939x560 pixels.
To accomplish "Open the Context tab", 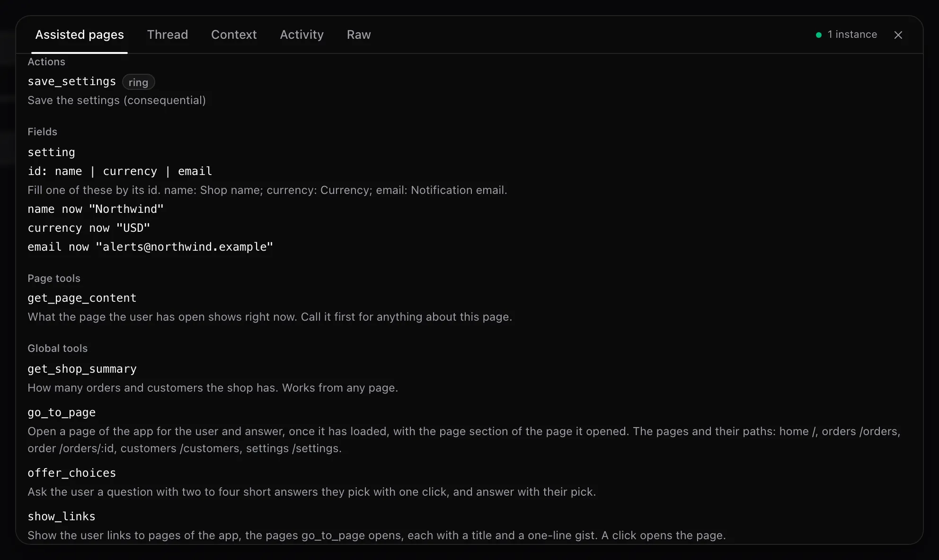I will pos(234,35).
